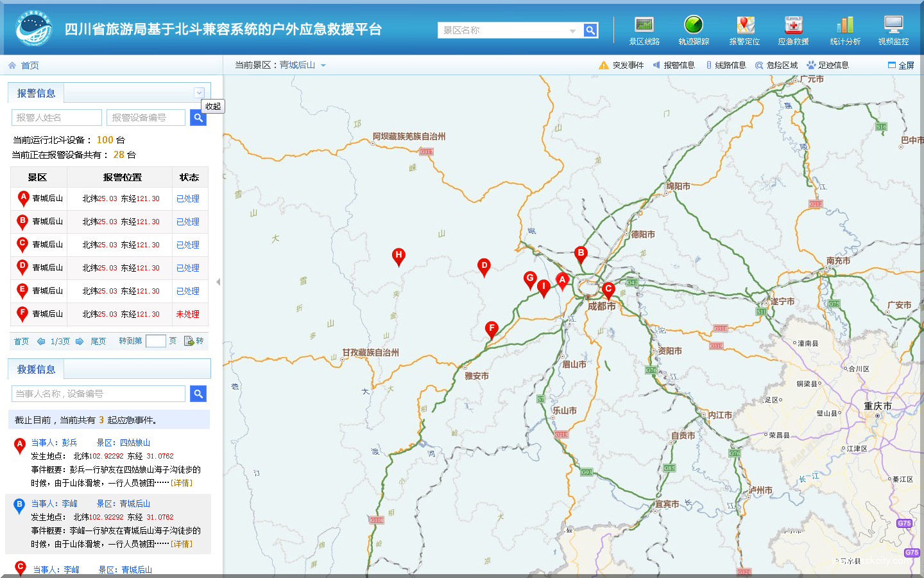Toggle 足迹信息 footprint layer

(x=828, y=66)
